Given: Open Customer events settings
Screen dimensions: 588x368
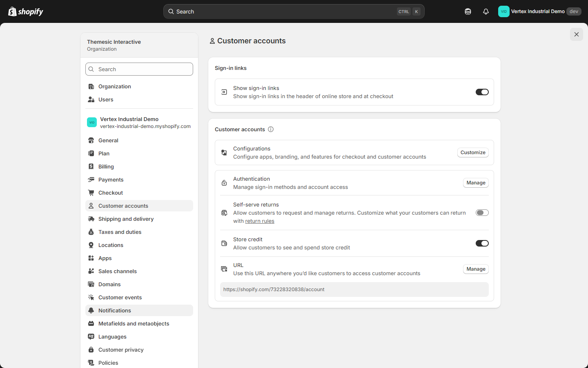Looking at the screenshot, I should pyautogui.click(x=139, y=297).
